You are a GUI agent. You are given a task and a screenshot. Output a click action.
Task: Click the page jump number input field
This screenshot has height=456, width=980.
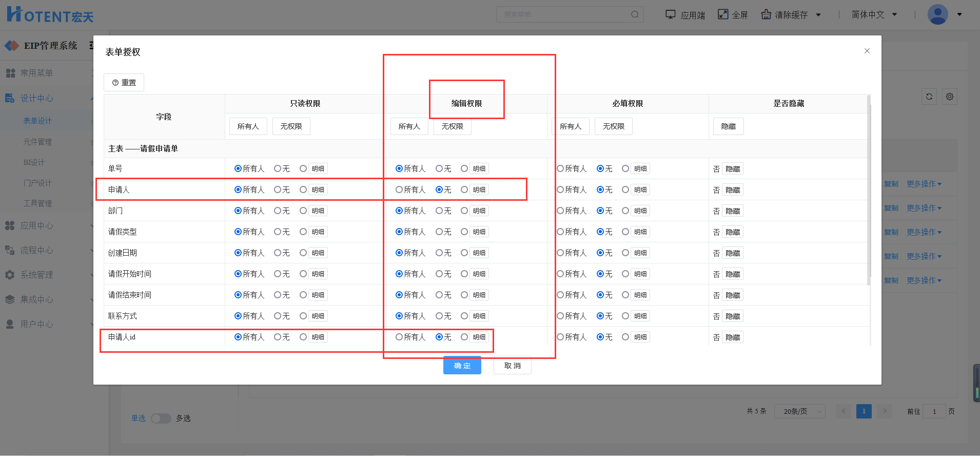click(x=934, y=411)
